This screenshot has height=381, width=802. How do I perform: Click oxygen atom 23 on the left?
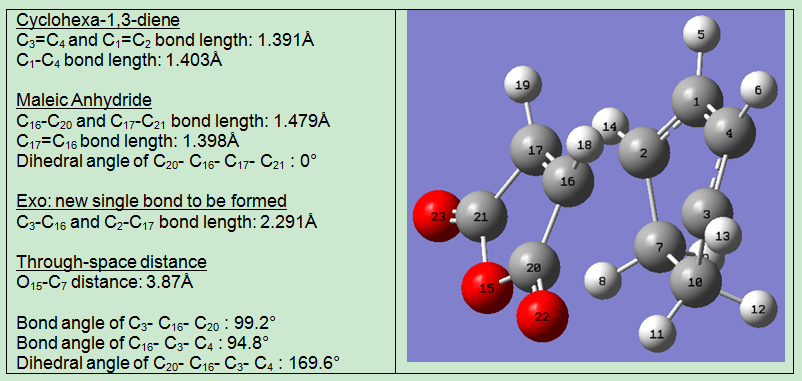coord(436,216)
